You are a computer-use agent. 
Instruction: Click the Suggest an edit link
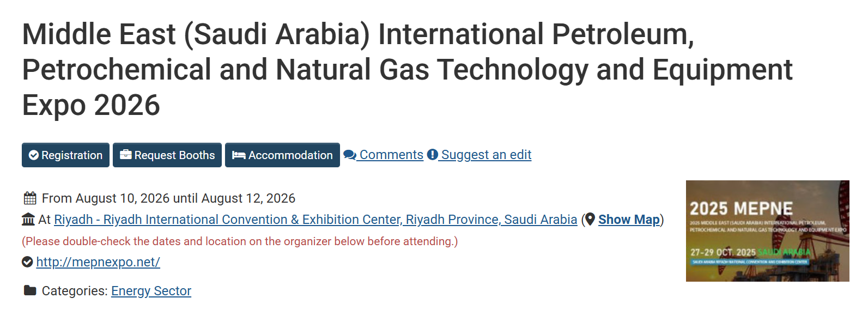(x=486, y=155)
